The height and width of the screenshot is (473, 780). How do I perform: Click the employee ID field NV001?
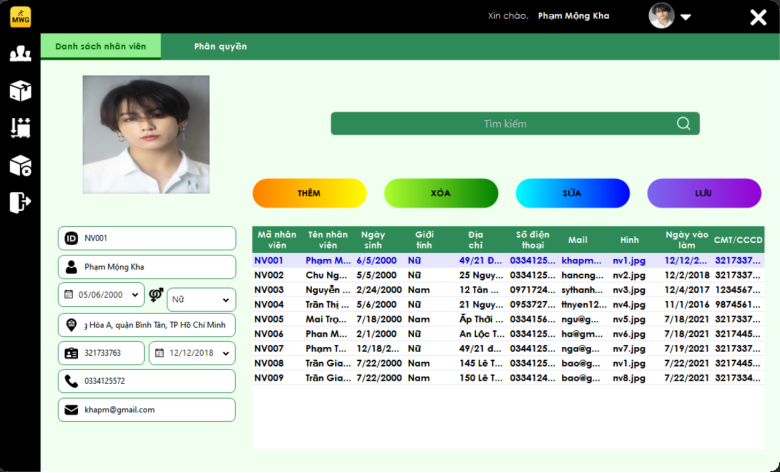pyautogui.click(x=147, y=238)
